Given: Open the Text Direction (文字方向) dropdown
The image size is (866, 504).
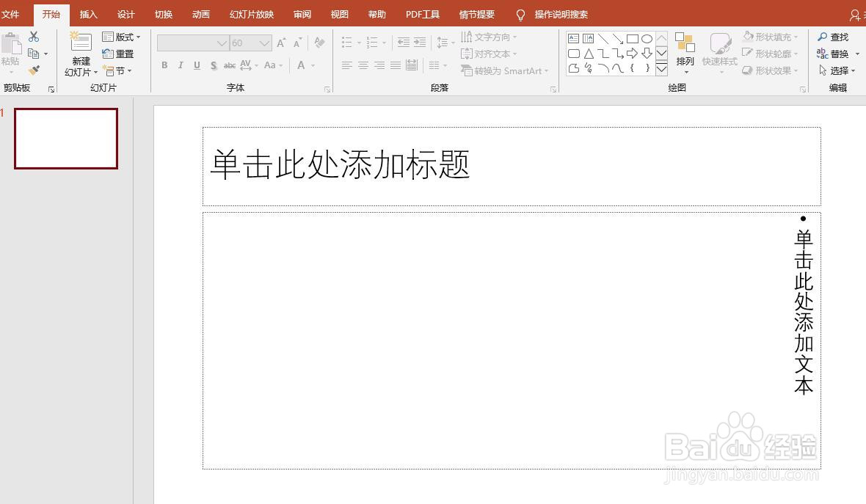Looking at the screenshot, I should coord(490,37).
